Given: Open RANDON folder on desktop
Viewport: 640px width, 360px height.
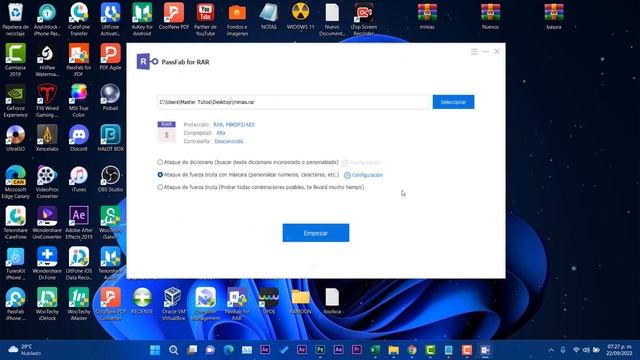Looking at the screenshot, I should pos(300,301).
